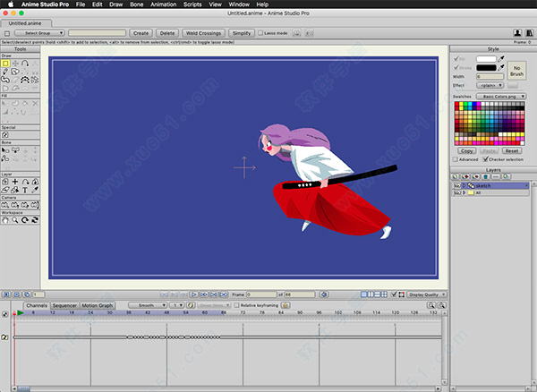Screen dimensions: 537x392
Task: Click the Delete button in options bar
Action: [x=167, y=33]
